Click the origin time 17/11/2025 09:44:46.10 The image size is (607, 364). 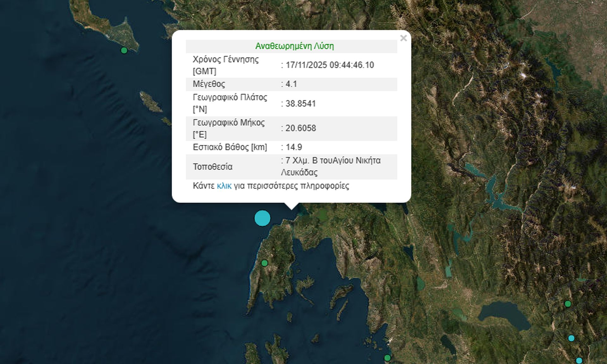coord(330,65)
